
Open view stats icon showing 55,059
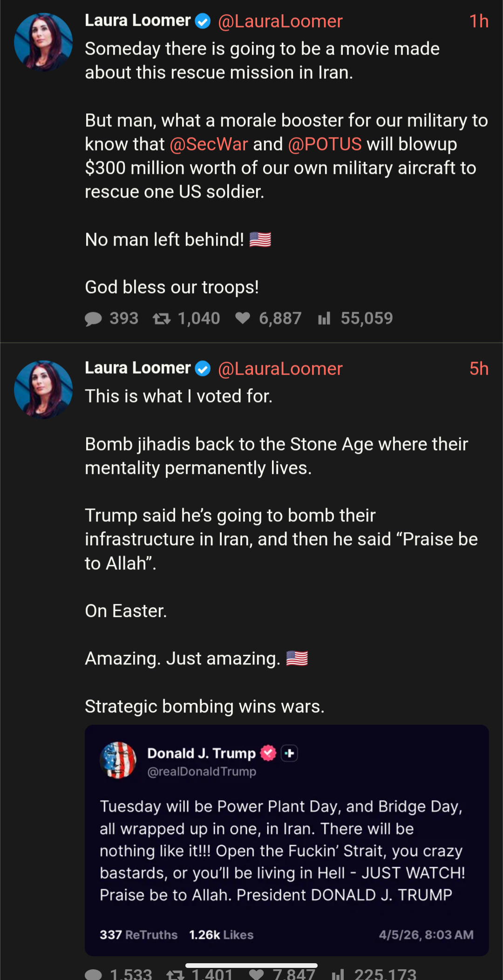324,319
